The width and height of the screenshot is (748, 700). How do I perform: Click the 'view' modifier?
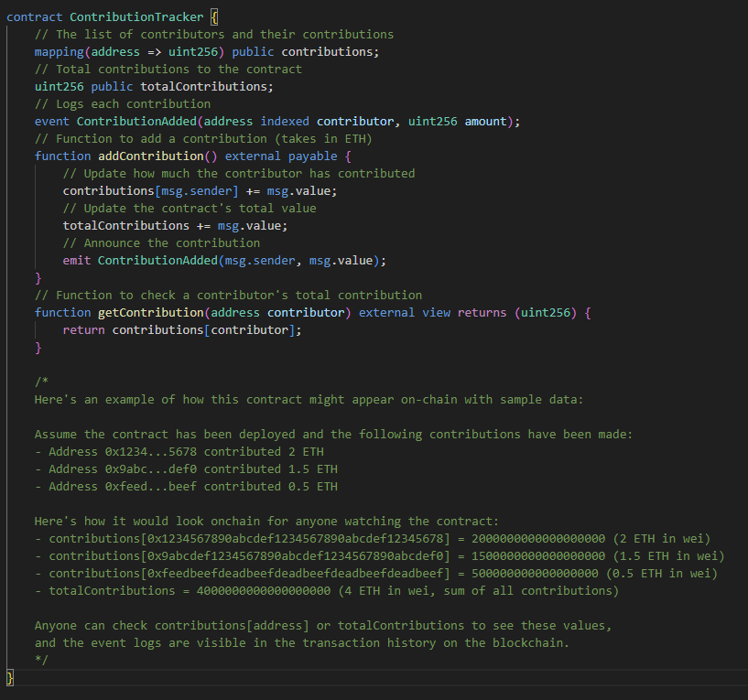436,313
